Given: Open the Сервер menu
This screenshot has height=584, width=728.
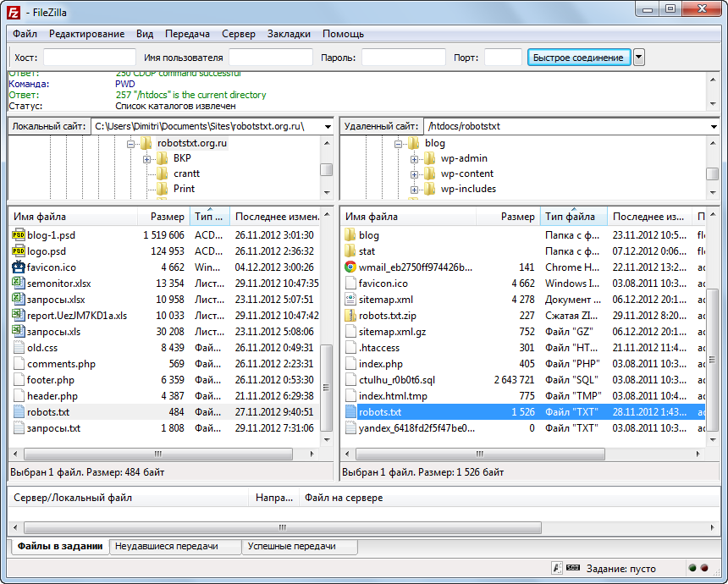Looking at the screenshot, I should point(239,34).
